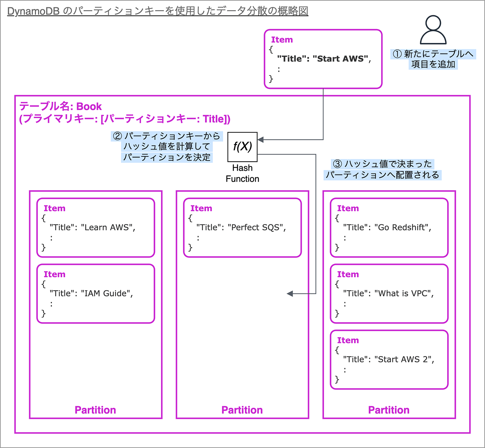Select the f(X) Hash Function box
Image resolution: width=485 pixels, height=448 pixels.
point(242,146)
